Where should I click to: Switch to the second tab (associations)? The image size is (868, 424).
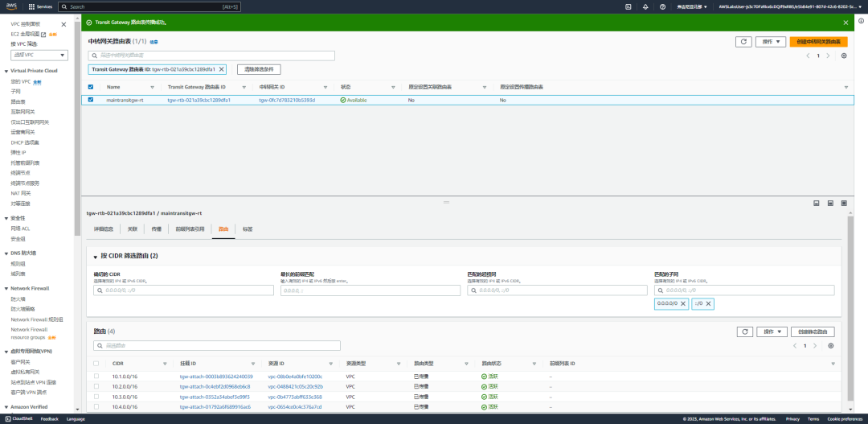pos(133,228)
